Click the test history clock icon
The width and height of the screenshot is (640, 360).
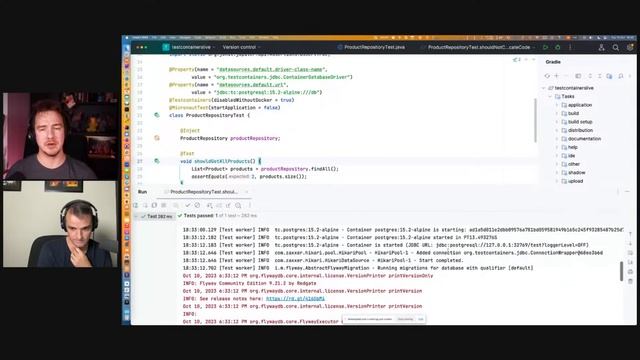[238, 205]
